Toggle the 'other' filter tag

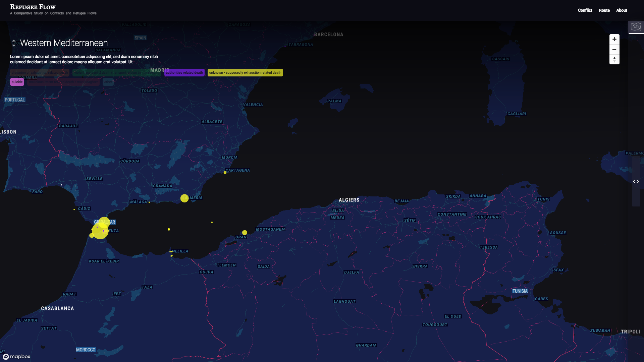coord(108,82)
